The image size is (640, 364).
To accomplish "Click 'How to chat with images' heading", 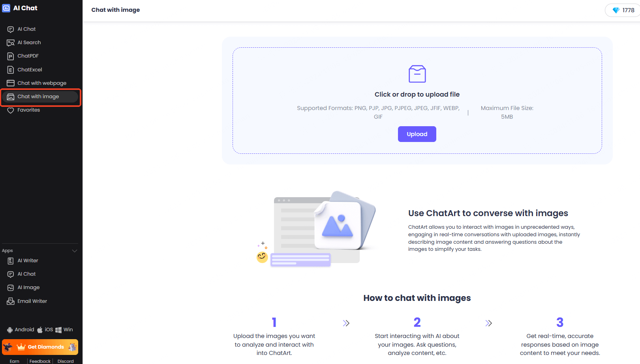I will click(417, 298).
